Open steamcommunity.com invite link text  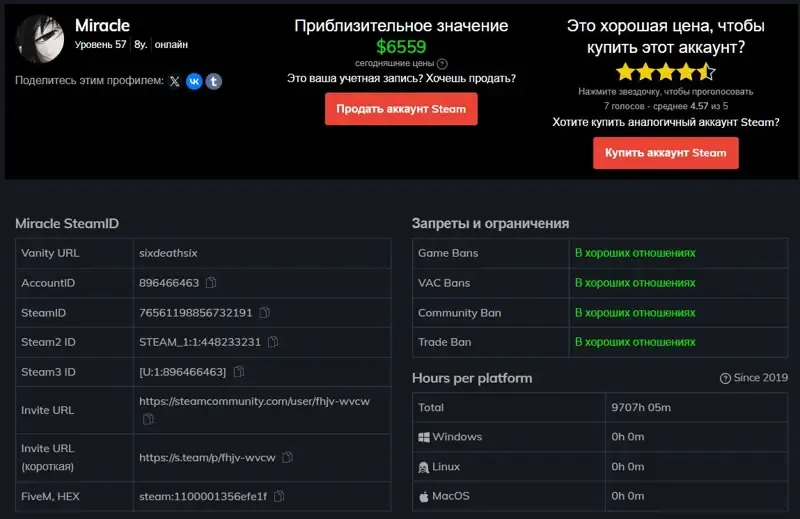click(x=254, y=401)
